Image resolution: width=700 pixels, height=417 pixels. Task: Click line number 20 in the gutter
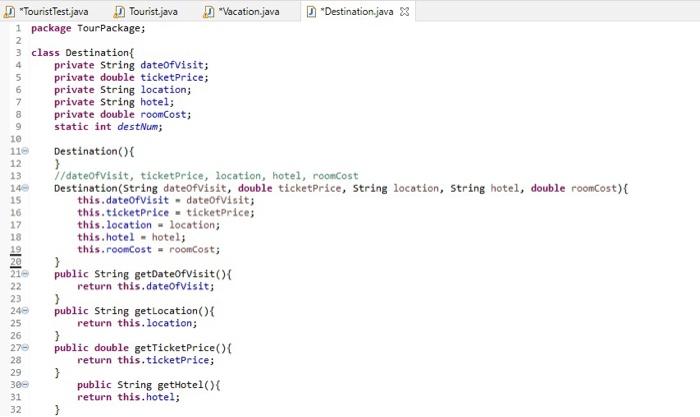[x=16, y=262]
